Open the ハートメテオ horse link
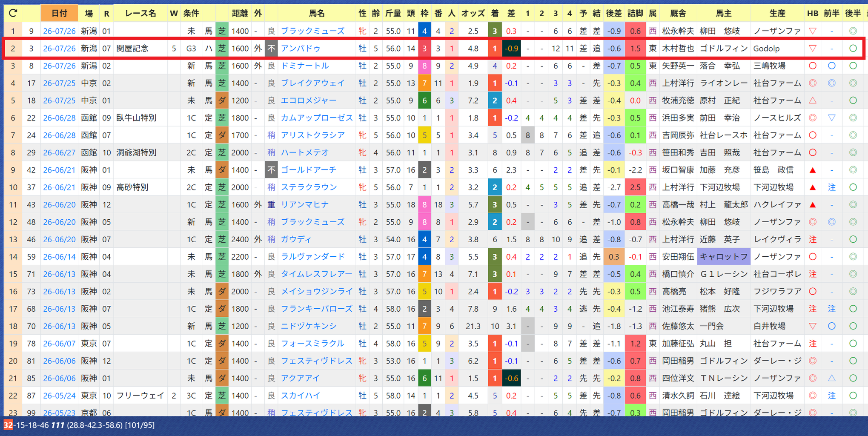Viewport: 868px width, 436px height. point(305,152)
